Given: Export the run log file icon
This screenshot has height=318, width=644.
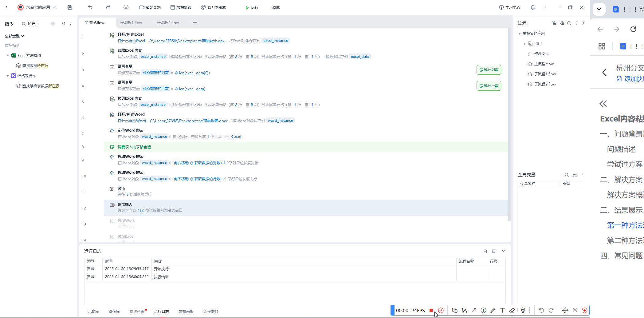Looking at the screenshot, I should 485,251.
